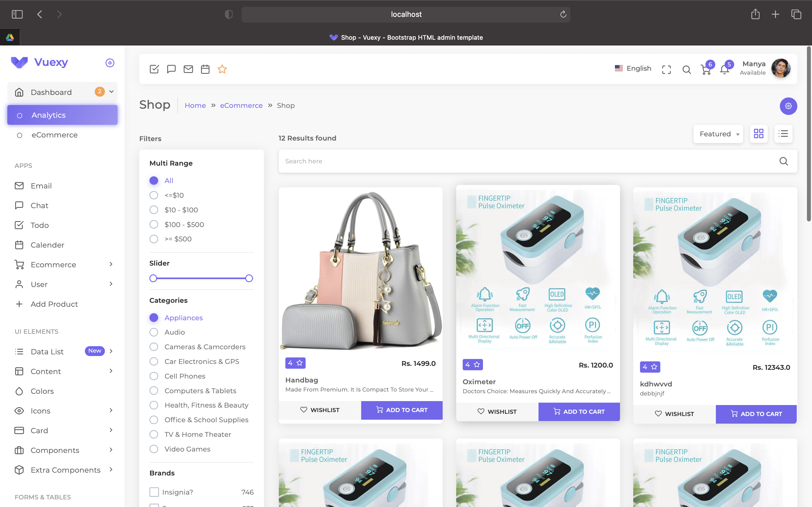Image resolution: width=812 pixels, height=507 pixels.
Task: Open the Todo shortcut icon in the top toolbar
Action: (x=154, y=69)
